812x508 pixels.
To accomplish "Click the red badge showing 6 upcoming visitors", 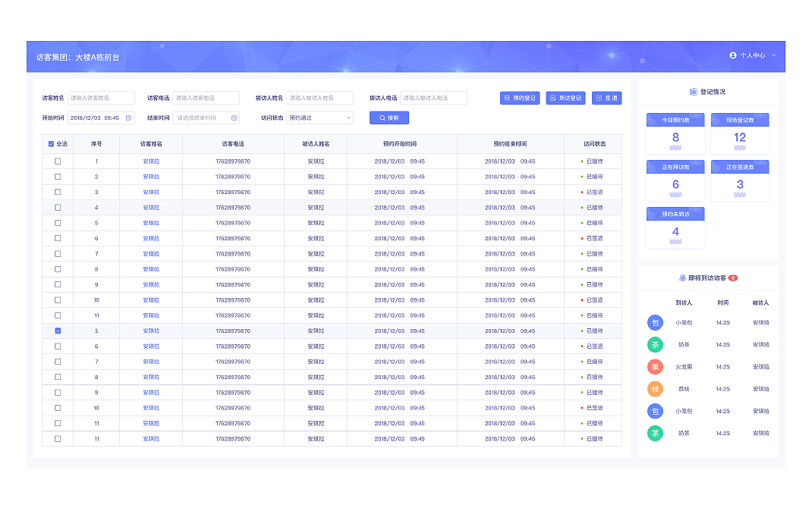I will 733,278.
